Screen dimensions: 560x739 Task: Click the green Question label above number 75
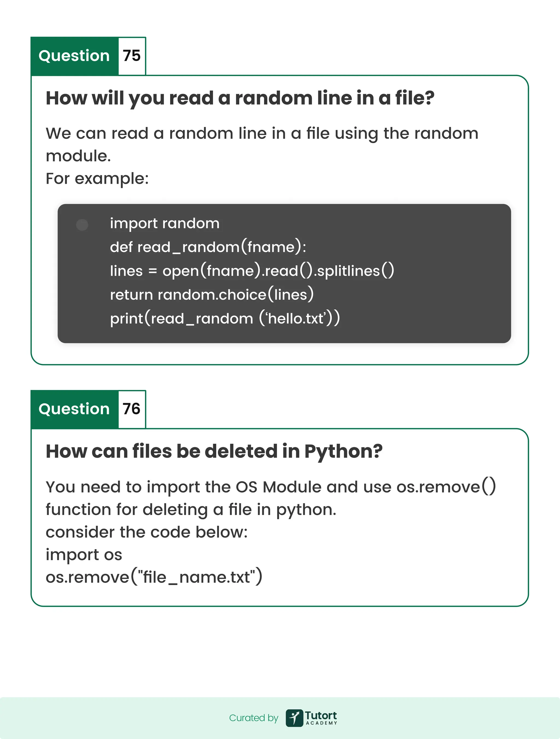coord(74,56)
